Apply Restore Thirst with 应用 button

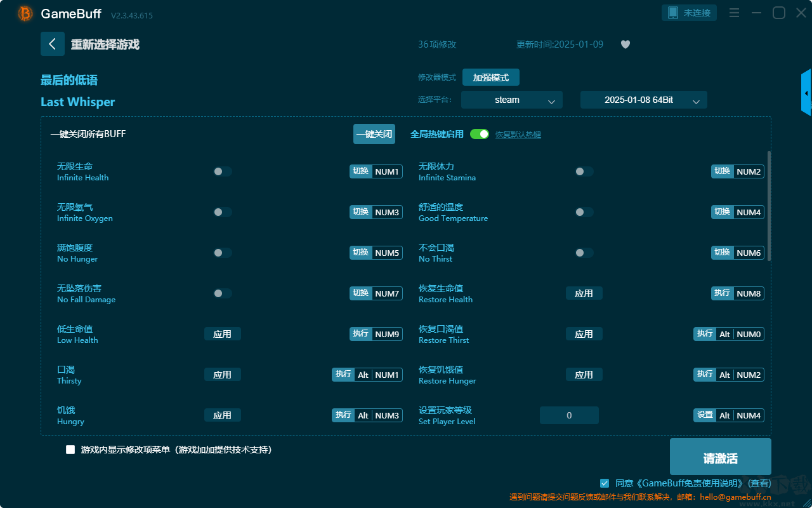coord(584,334)
